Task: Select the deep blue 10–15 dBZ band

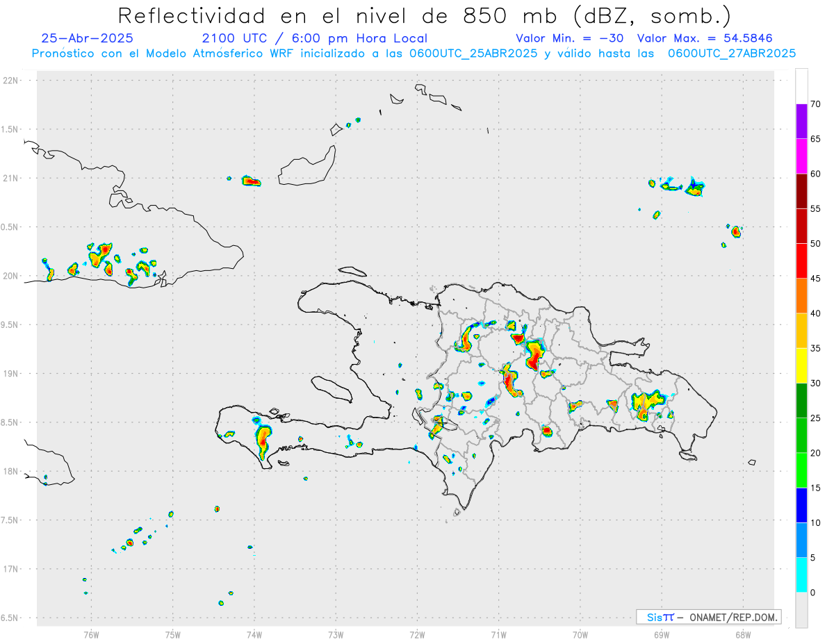Action: point(801,505)
